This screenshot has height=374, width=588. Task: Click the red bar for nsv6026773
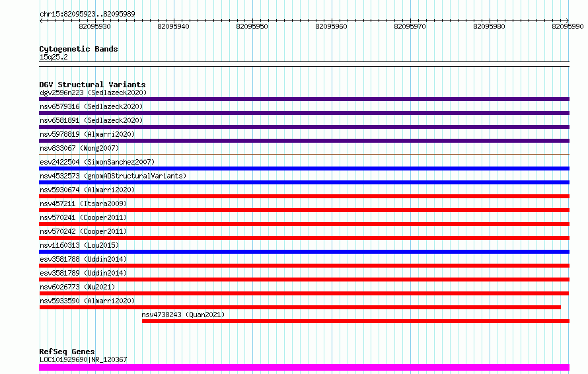pyautogui.click(x=304, y=293)
